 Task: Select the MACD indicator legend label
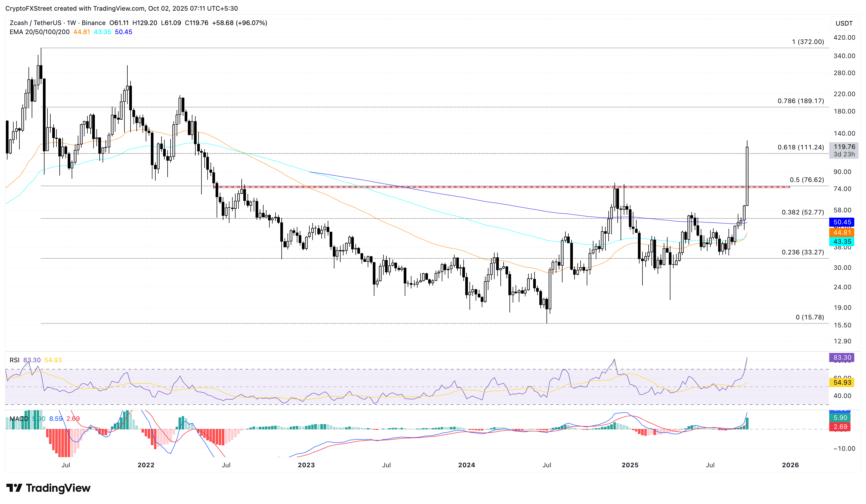coord(19,418)
